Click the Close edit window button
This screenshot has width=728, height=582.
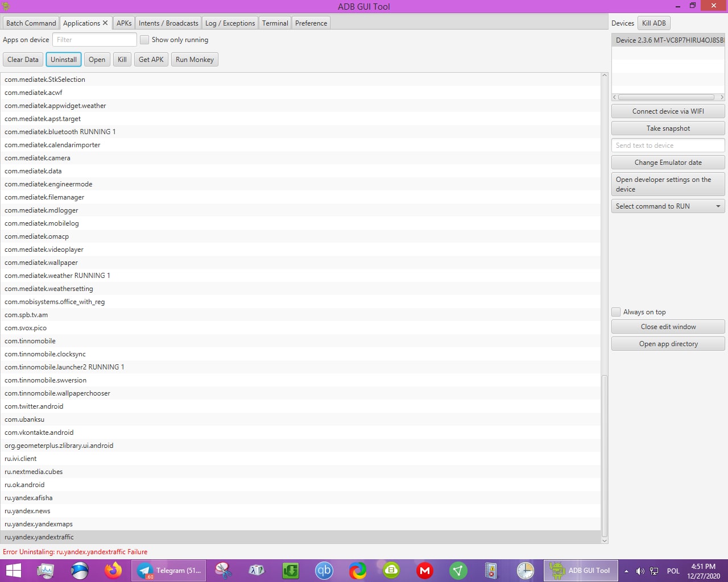pos(668,327)
